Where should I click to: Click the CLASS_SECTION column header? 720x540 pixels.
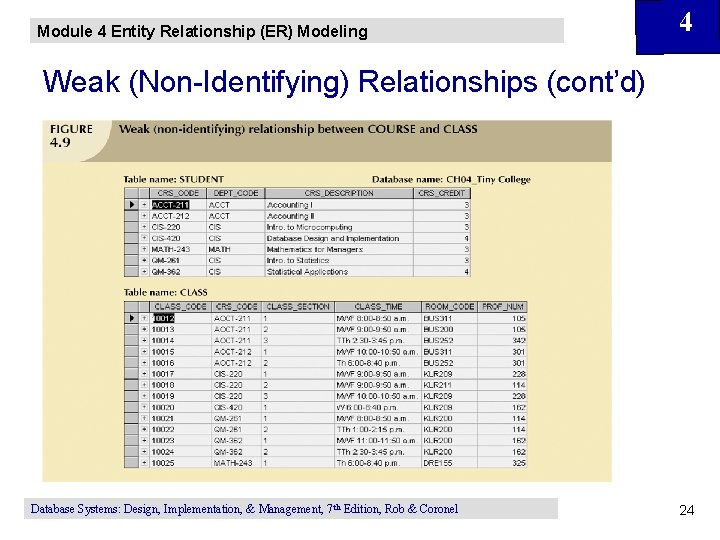298,307
